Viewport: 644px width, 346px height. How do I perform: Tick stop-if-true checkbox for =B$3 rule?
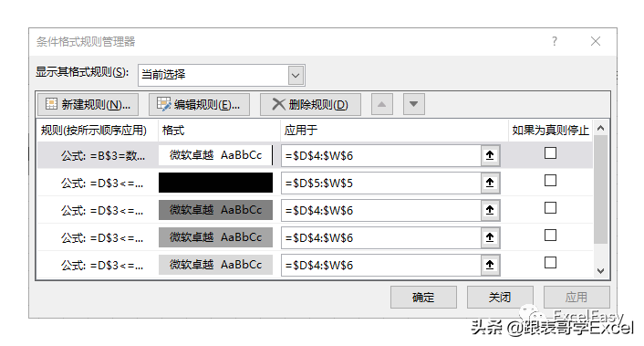550,153
